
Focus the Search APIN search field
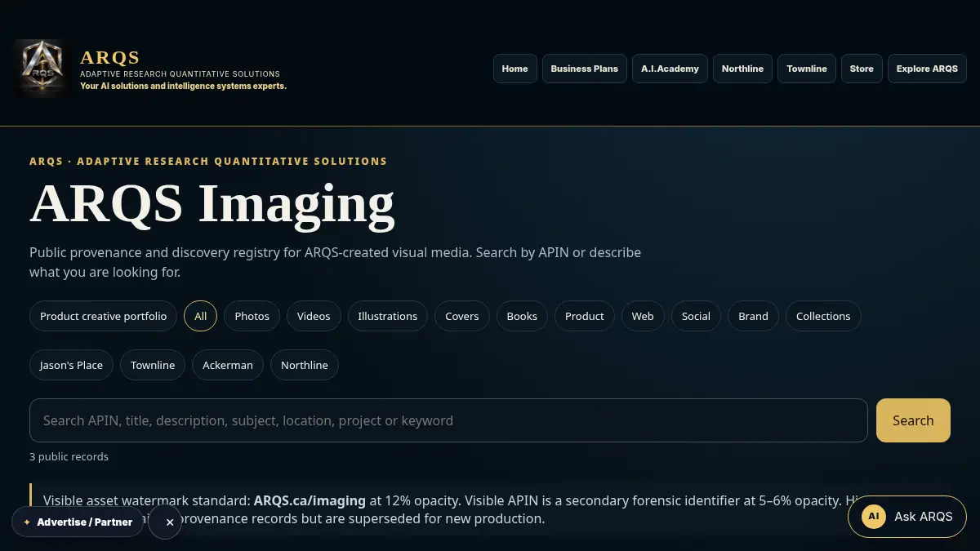click(x=448, y=420)
